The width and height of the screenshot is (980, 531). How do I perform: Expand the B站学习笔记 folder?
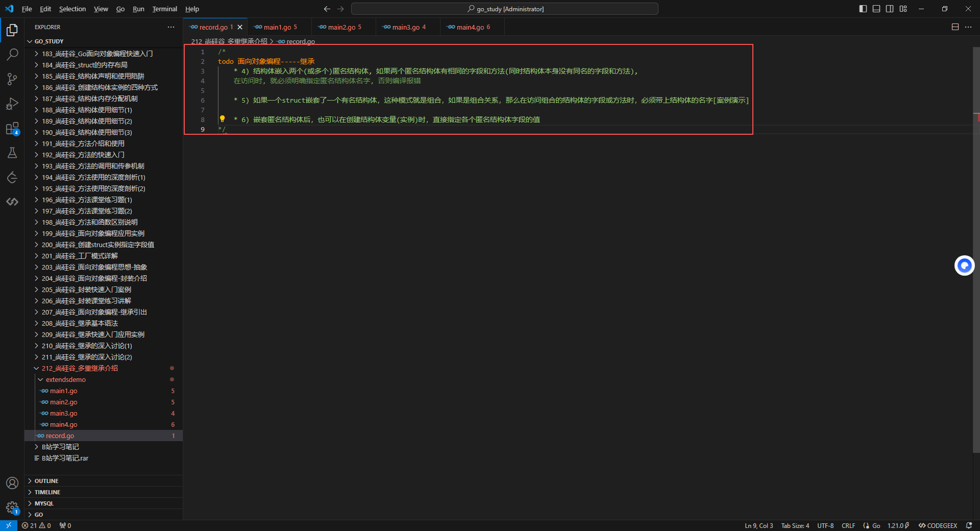click(104, 447)
